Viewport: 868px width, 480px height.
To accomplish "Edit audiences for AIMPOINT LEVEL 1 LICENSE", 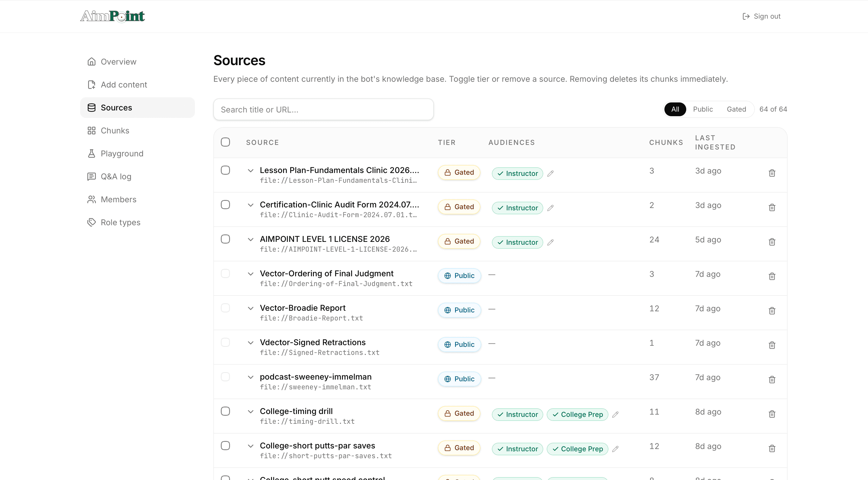I will pos(551,242).
